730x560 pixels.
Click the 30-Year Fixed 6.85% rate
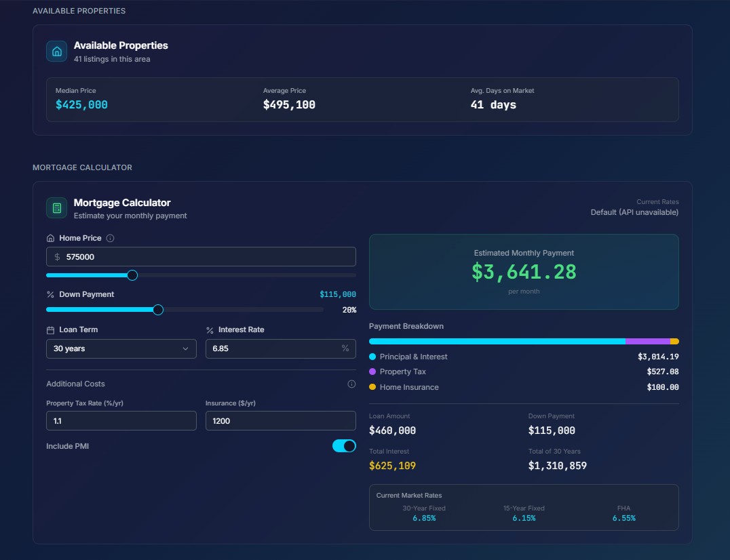[423, 518]
